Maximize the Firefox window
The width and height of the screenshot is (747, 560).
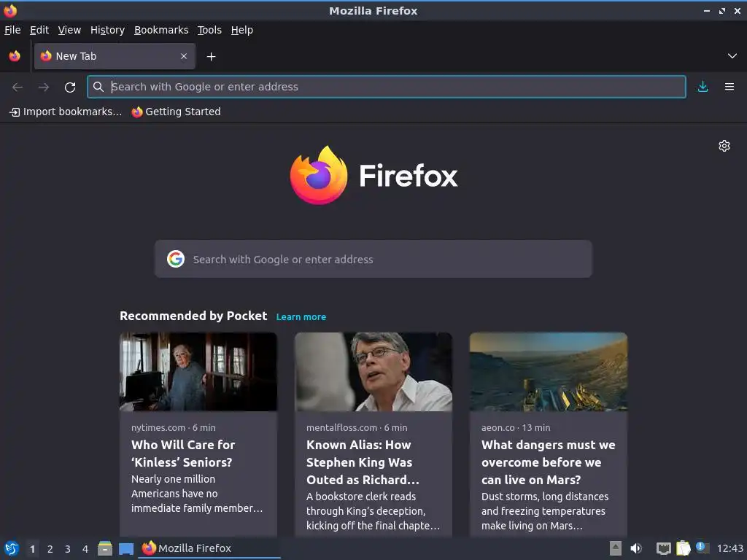pyautogui.click(x=722, y=10)
